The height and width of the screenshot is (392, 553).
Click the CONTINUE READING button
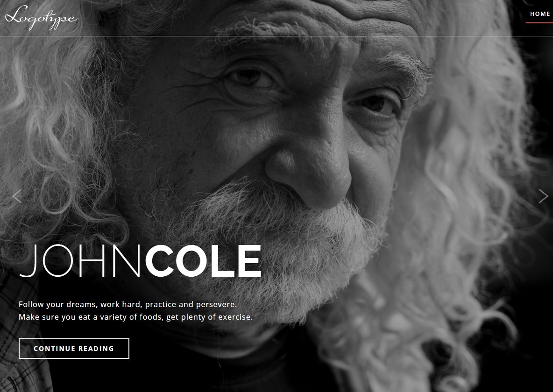74,349
